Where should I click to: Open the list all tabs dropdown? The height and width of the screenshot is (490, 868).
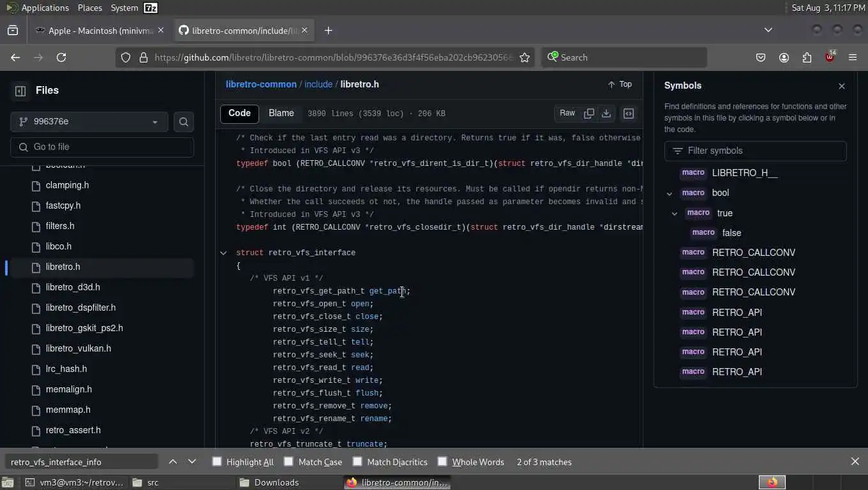(x=768, y=30)
